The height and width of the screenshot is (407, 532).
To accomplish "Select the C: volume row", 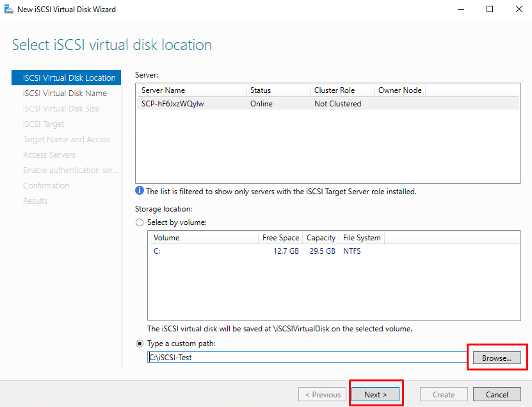I will pos(334,251).
